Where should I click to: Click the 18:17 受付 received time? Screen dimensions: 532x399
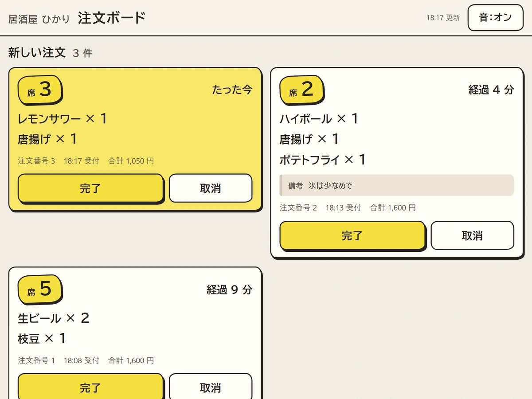pyautogui.click(x=82, y=161)
